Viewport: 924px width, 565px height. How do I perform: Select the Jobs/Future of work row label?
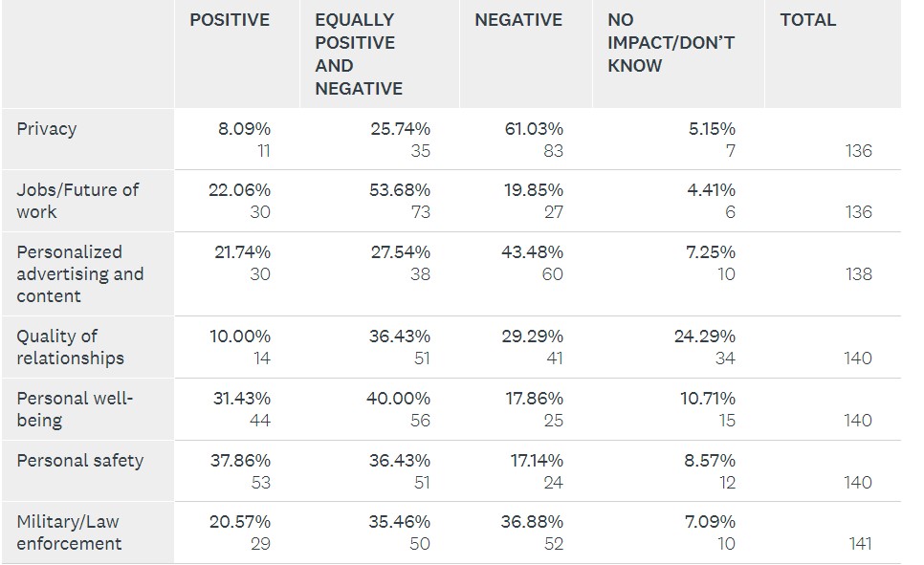(77, 201)
